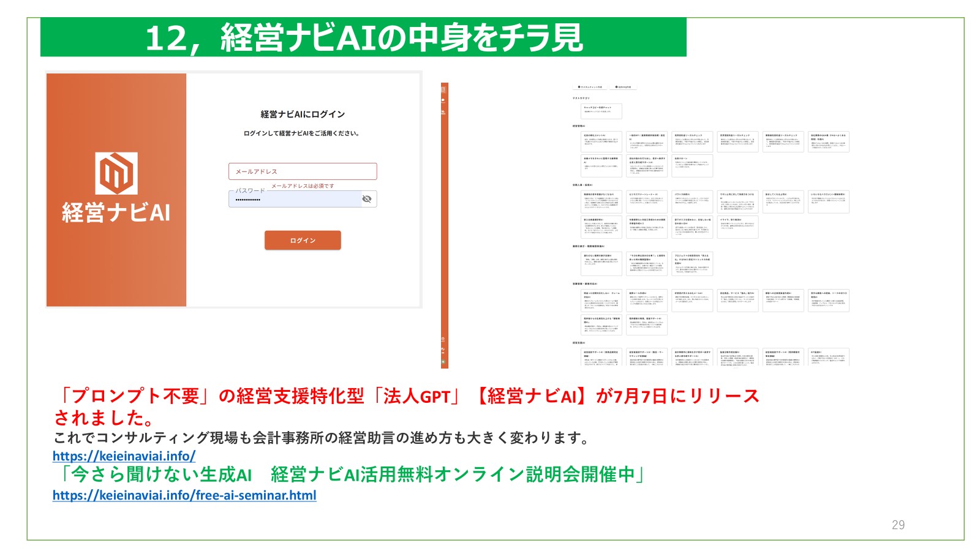This screenshot has width=980, height=551.
Task: Open the キャッチコピー作成チャット card
Action: [601, 111]
